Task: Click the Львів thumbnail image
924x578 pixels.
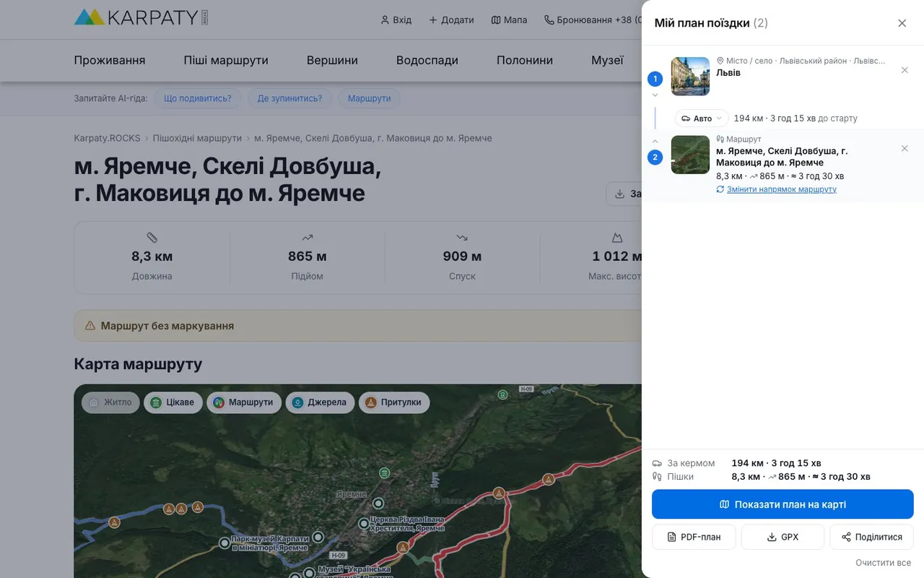Action: coord(690,77)
